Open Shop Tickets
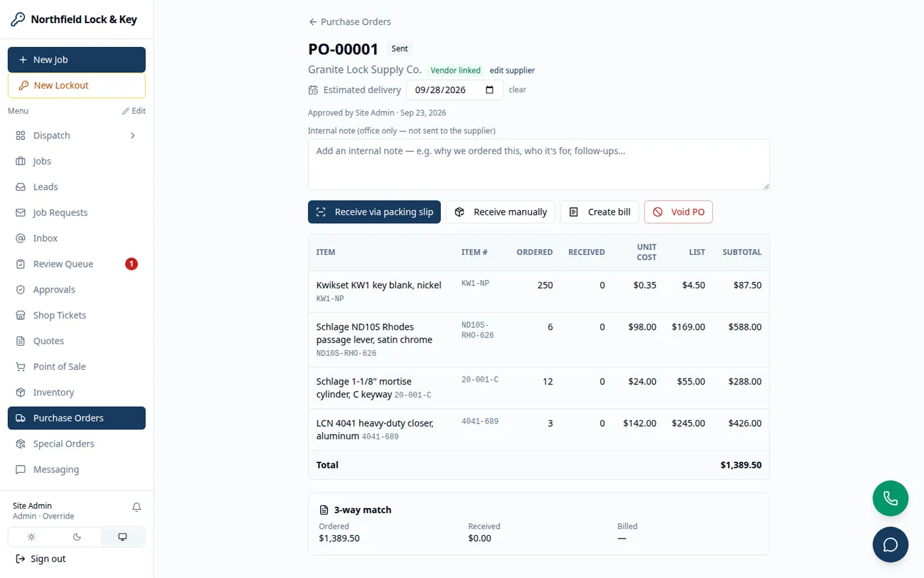 (77, 316)
